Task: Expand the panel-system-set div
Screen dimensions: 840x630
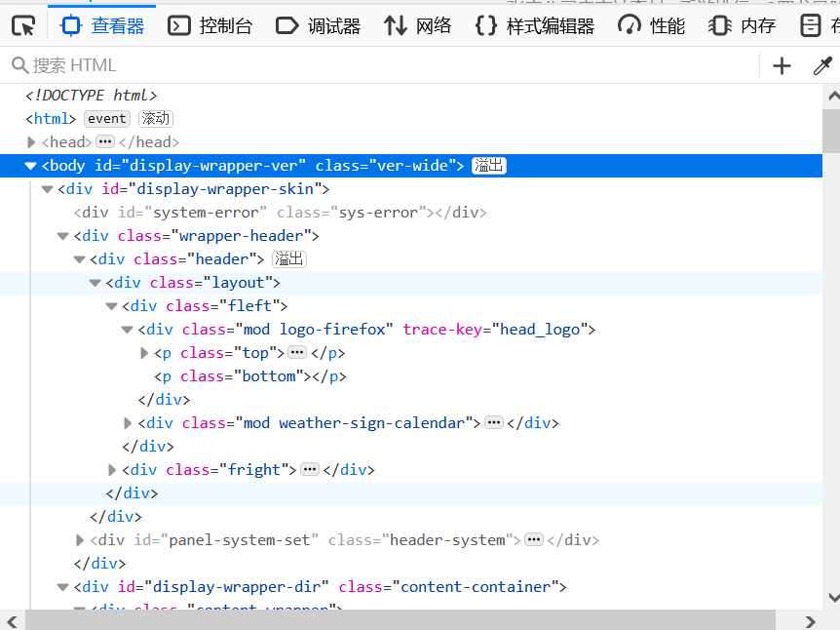Action: (79, 540)
